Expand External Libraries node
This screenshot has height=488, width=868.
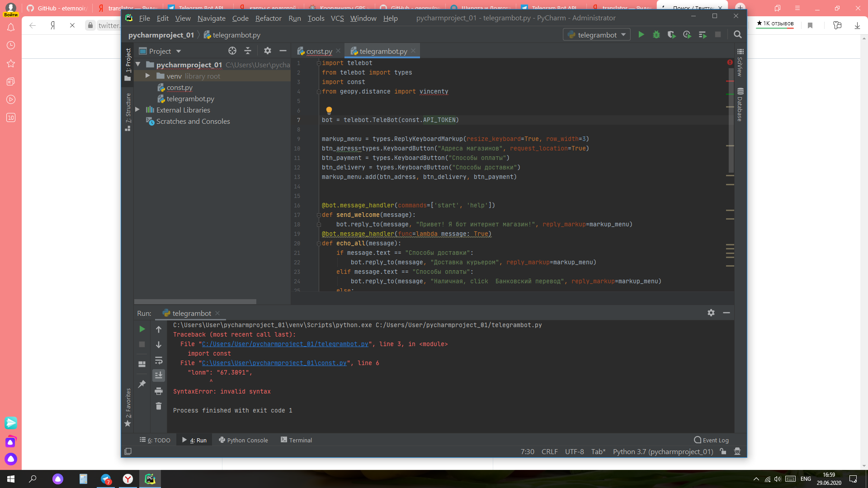point(137,110)
